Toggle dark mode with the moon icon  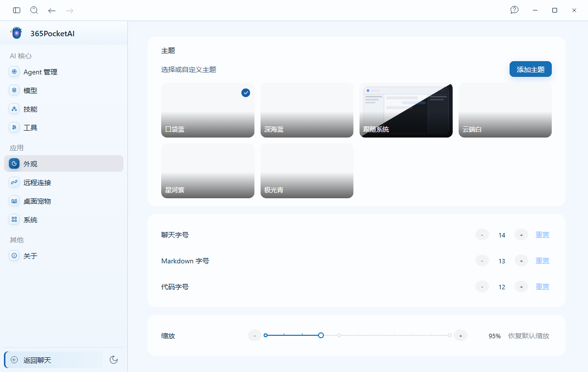pos(114,360)
